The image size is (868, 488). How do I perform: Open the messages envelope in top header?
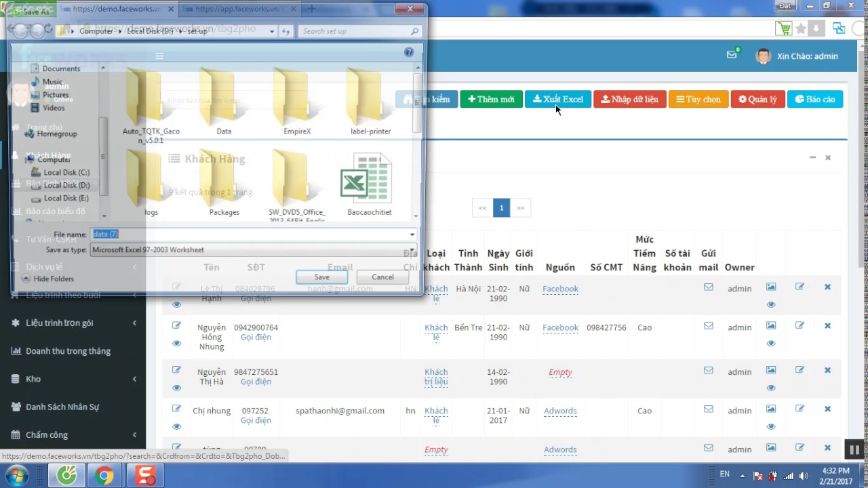732,55
